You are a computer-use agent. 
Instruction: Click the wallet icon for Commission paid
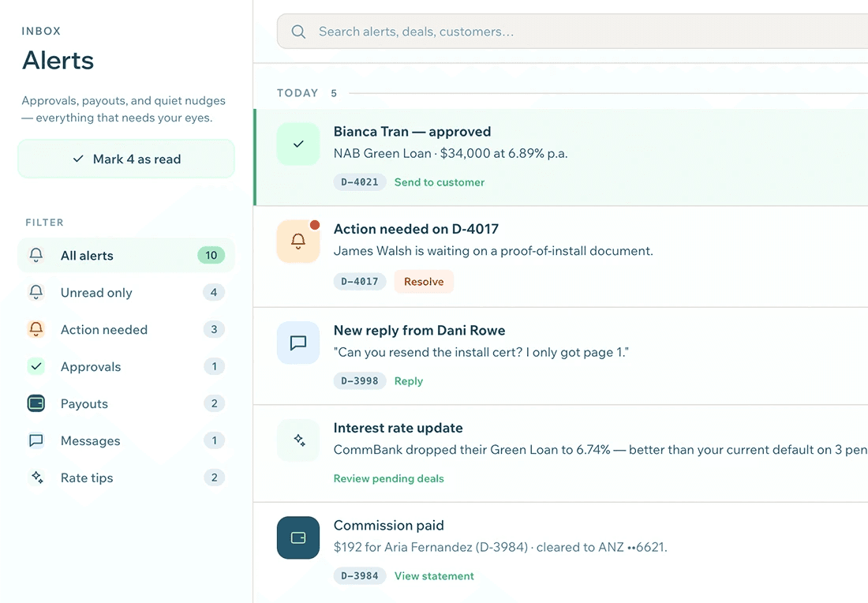click(298, 537)
